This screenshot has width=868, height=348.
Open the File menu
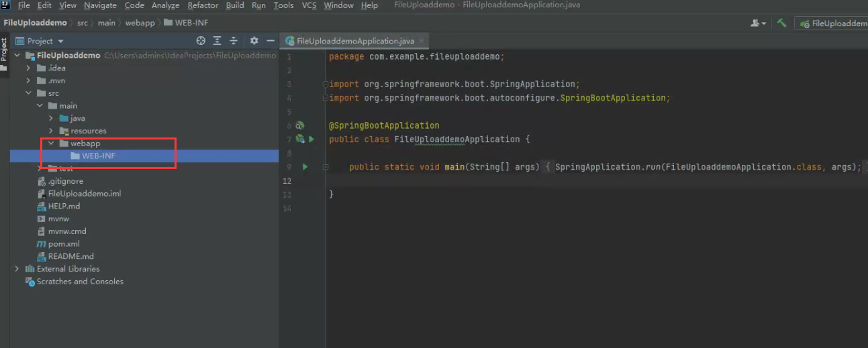coord(23,5)
